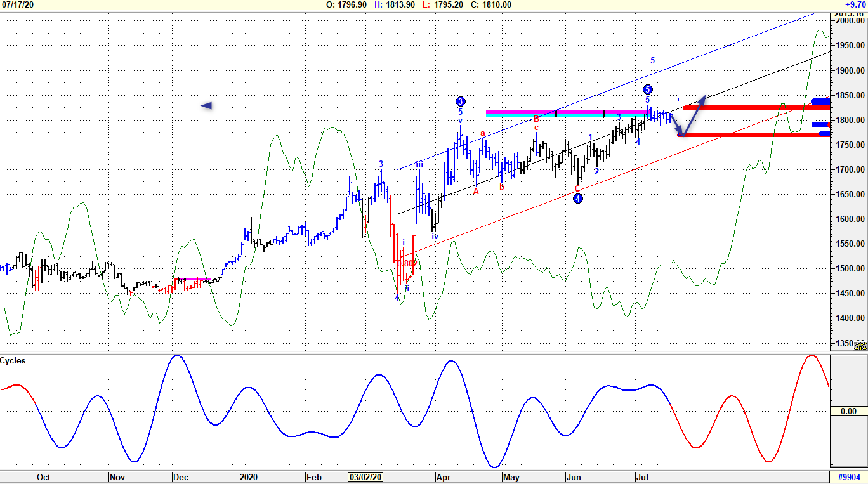This screenshot has width=868, height=484.
Task: Click the 2020 label on the time axis
Action: (x=250, y=477)
